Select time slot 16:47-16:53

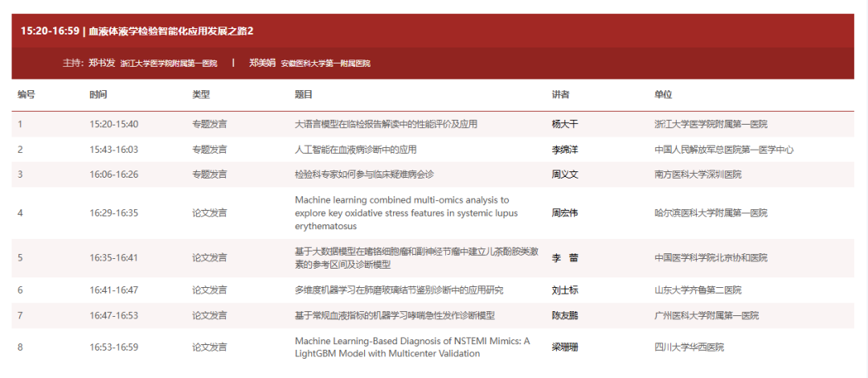click(x=114, y=316)
